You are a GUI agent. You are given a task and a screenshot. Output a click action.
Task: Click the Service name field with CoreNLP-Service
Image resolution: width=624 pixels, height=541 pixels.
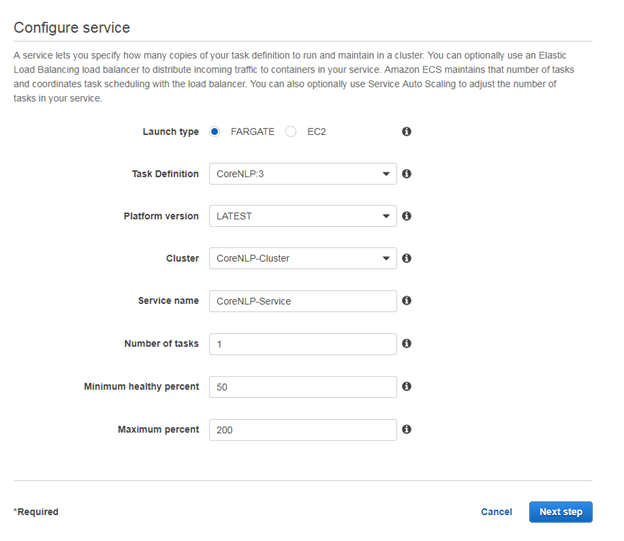coord(303,301)
